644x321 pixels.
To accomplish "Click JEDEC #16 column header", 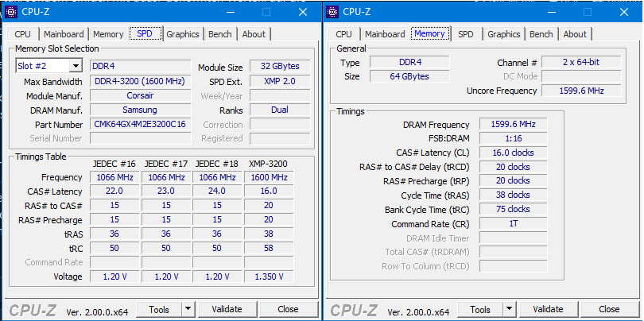I will click(x=114, y=164).
